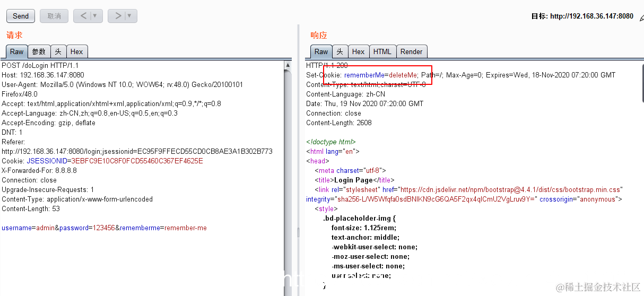Image resolution: width=644 pixels, height=296 pixels.
Task: Click the Send button
Action: [x=21, y=16]
